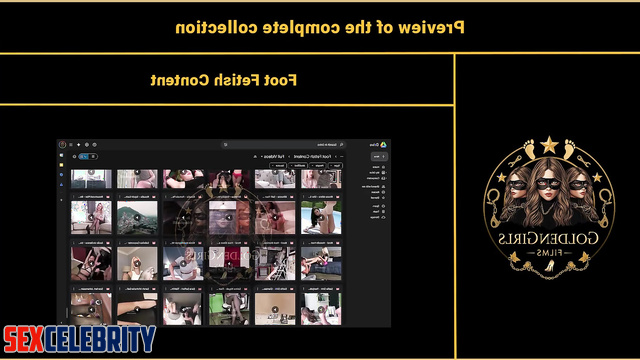640x360 pixels.
Task: Open the Google apps grid icon
Action: (x=71, y=144)
